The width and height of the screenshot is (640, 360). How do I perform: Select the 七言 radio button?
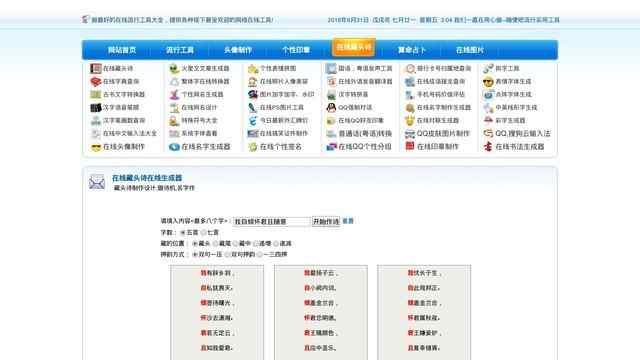[203, 233]
